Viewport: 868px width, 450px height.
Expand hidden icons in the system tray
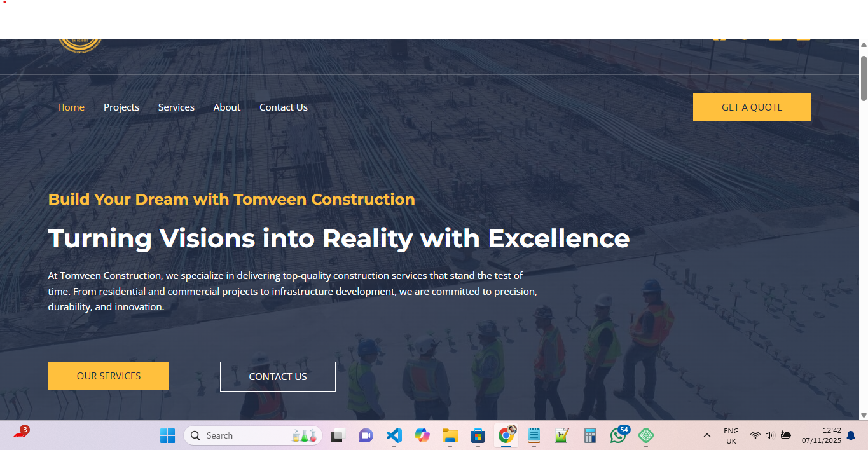[x=706, y=435]
